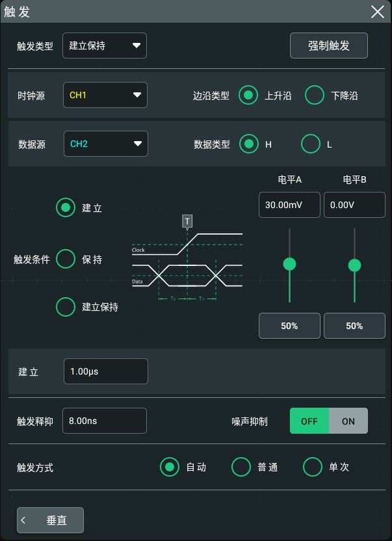Turn noise rejection ON
The height and width of the screenshot is (541, 392).
(348, 421)
